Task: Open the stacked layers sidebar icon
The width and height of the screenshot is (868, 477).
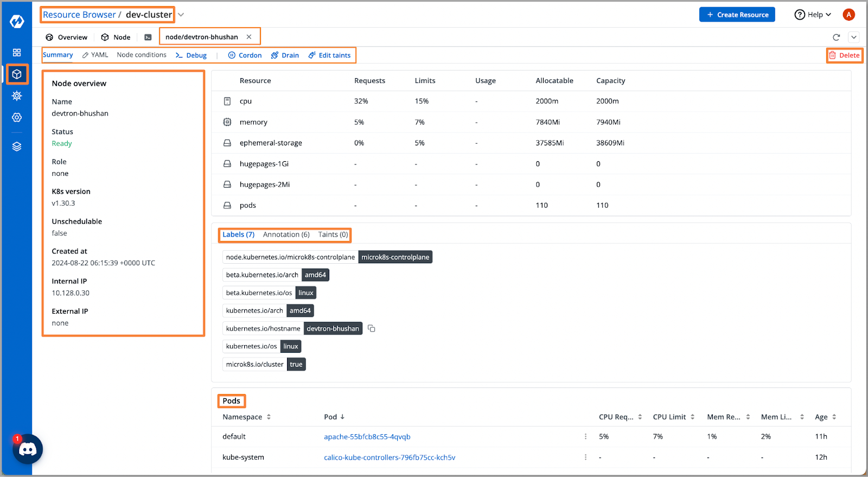Action: coord(17,147)
